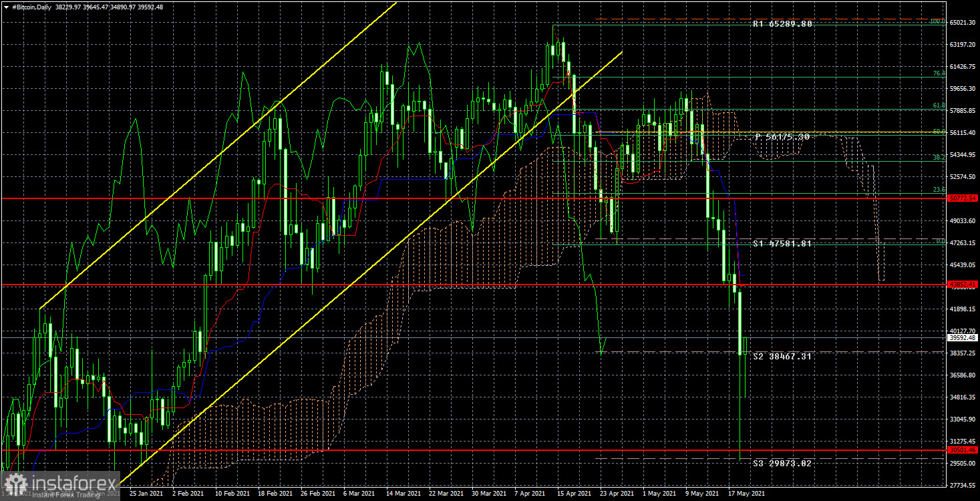This screenshot has width=980, height=501.
Task: Click the triangle arrow beside #Bitcoin,Daily
Action: 7,7
